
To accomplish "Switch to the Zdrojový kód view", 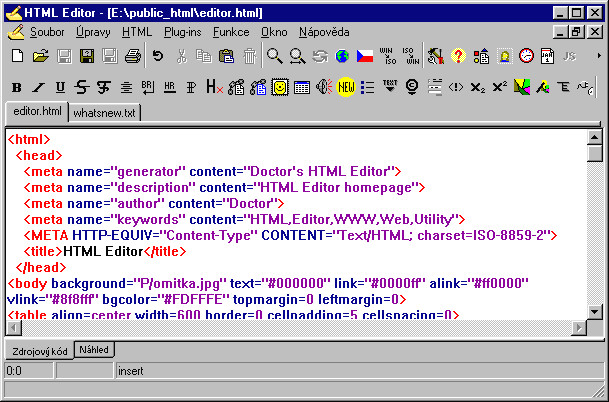I will [40, 351].
